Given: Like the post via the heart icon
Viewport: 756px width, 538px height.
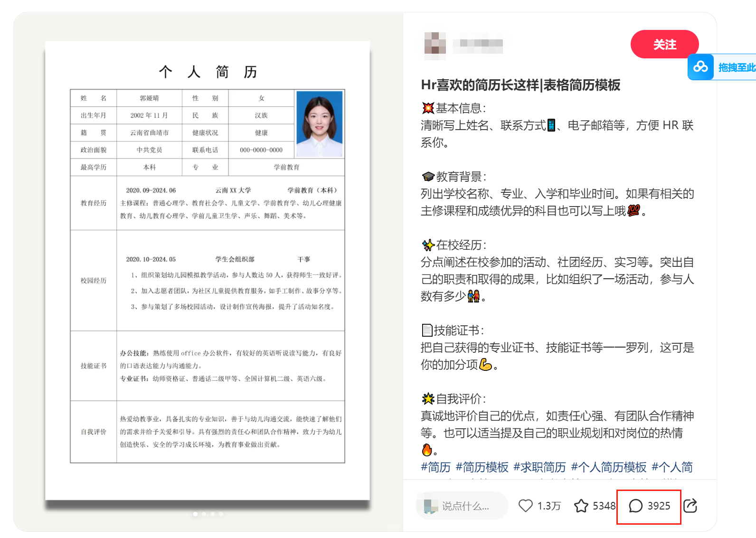Looking at the screenshot, I should pos(525,506).
